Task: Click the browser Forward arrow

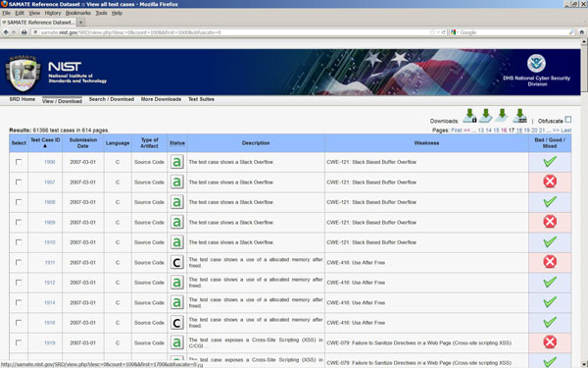Action: point(14,32)
